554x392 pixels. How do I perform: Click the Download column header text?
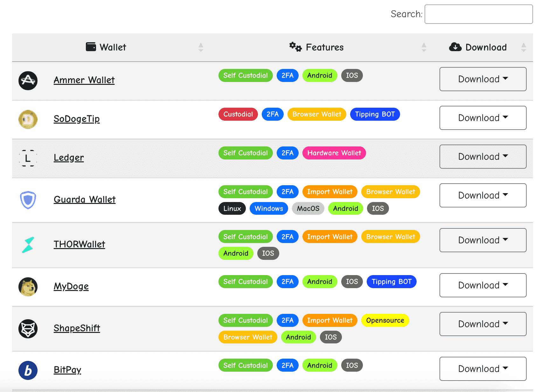click(486, 47)
